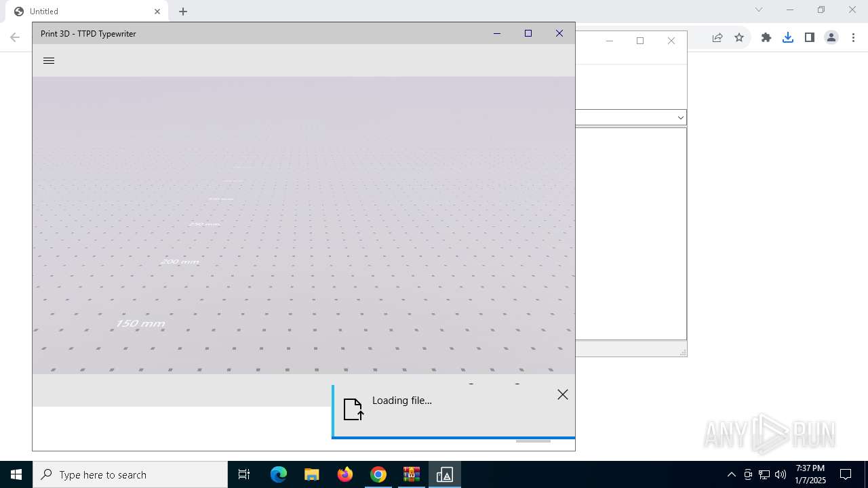Show hidden system tray icons
This screenshot has width=868, height=488.
pyautogui.click(x=731, y=474)
